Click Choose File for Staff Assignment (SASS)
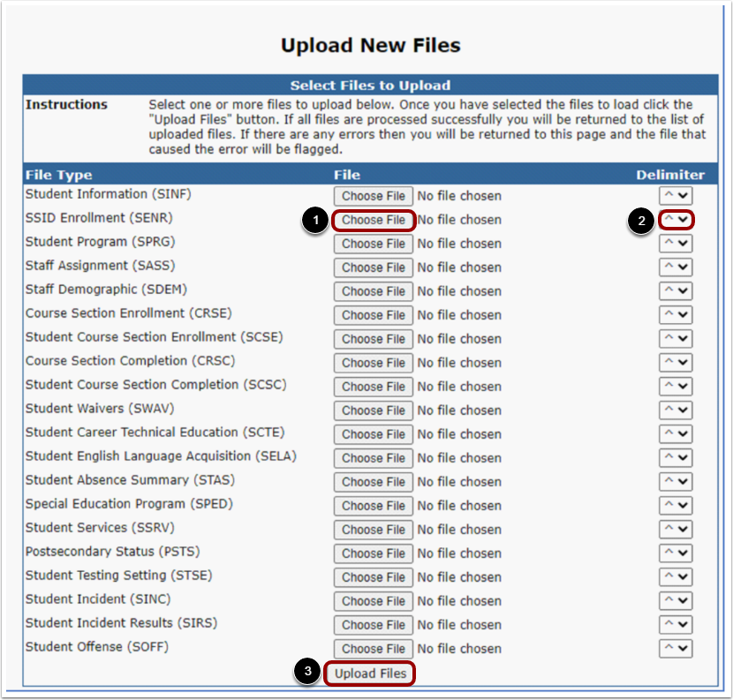733x700 pixels. [x=373, y=267]
